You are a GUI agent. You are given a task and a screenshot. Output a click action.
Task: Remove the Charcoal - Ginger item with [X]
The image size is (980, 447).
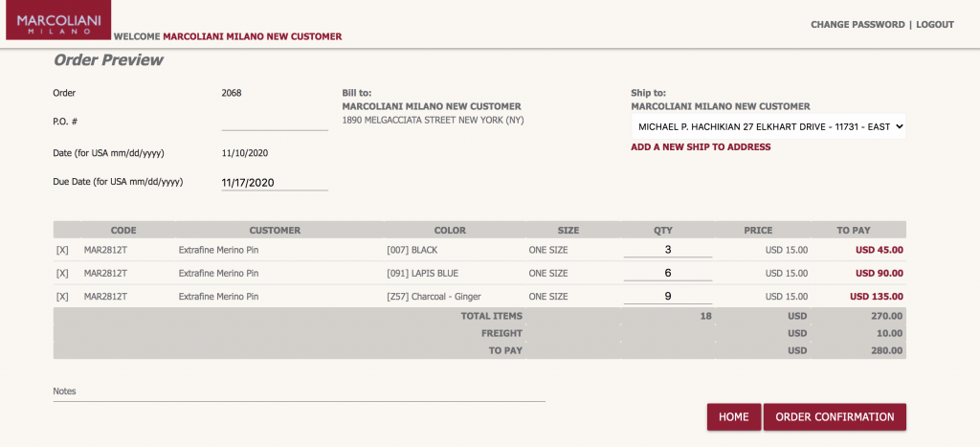[62, 297]
